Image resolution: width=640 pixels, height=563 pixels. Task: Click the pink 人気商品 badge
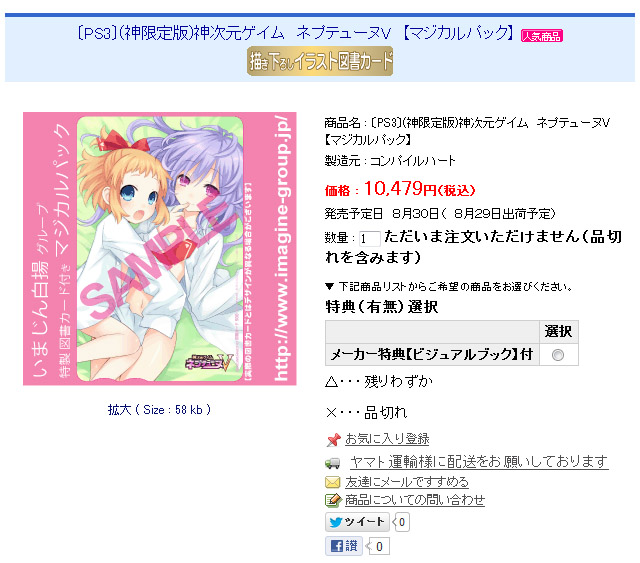tap(542, 36)
